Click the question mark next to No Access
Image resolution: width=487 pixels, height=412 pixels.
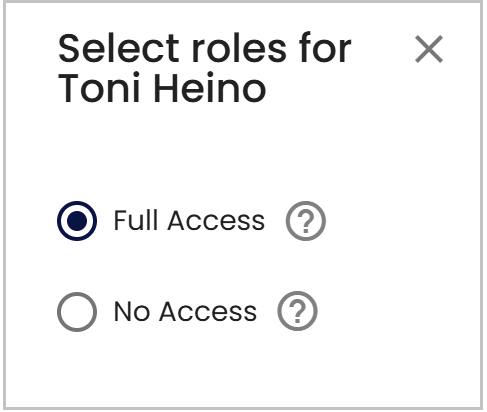297,311
